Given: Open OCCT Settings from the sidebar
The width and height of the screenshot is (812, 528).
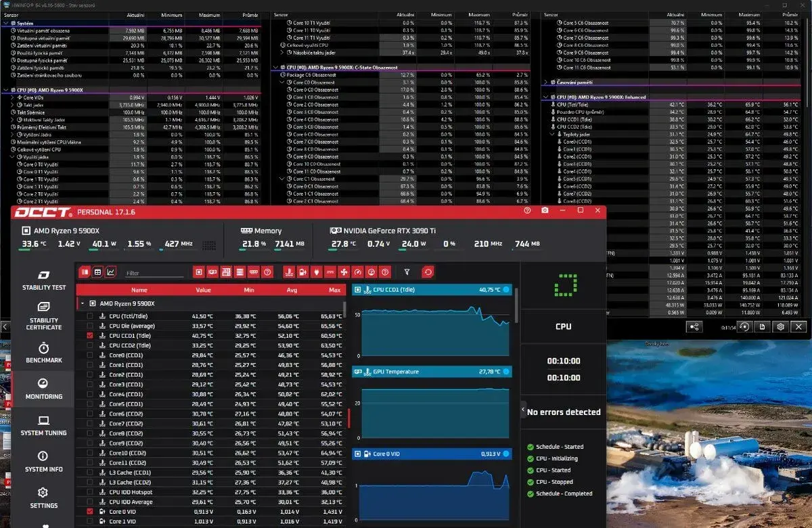Looking at the screenshot, I should (43, 498).
